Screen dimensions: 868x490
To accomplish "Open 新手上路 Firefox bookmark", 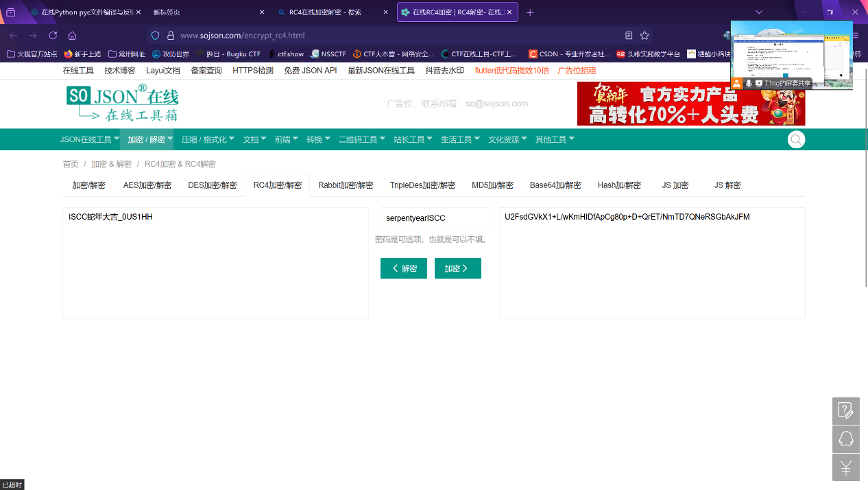I will point(82,54).
